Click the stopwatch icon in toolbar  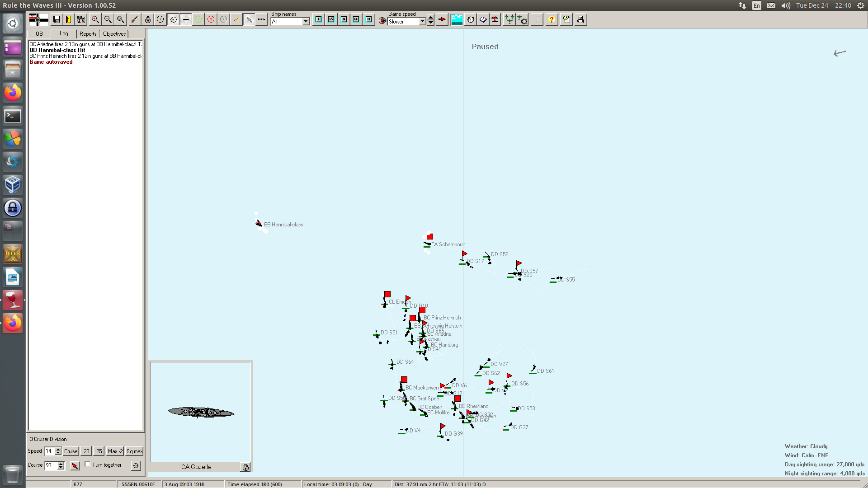pos(471,19)
